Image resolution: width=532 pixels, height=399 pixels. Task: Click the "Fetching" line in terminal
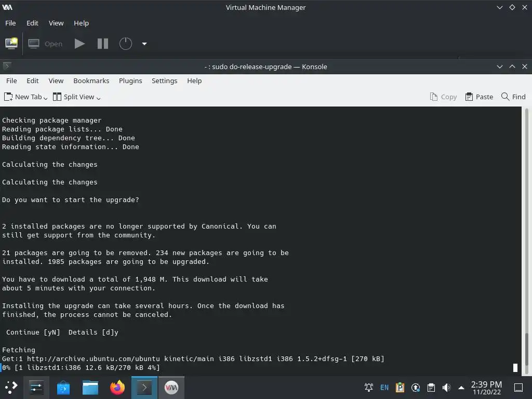(19, 350)
